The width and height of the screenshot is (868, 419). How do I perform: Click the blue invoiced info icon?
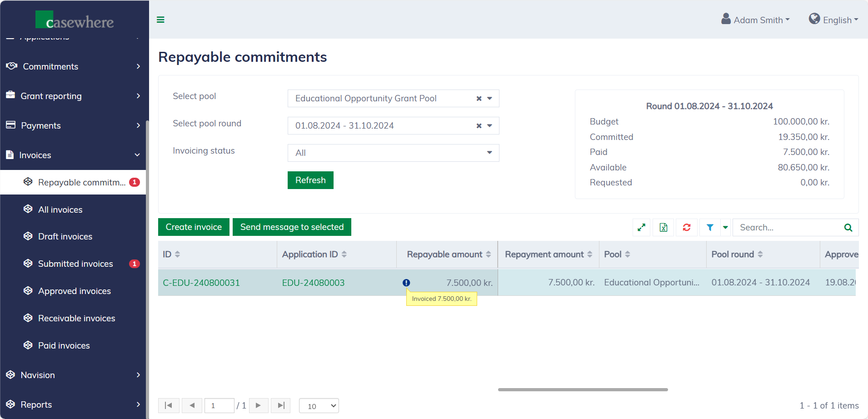pos(406,283)
